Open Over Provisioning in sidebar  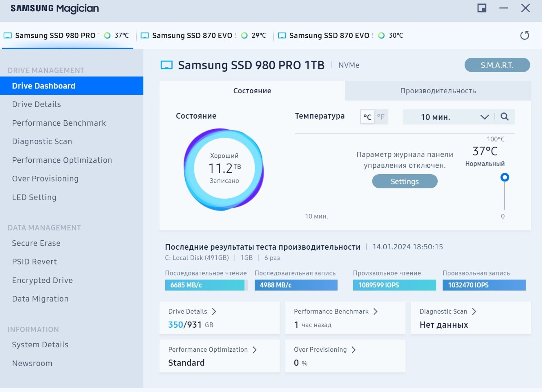pyautogui.click(x=45, y=179)
